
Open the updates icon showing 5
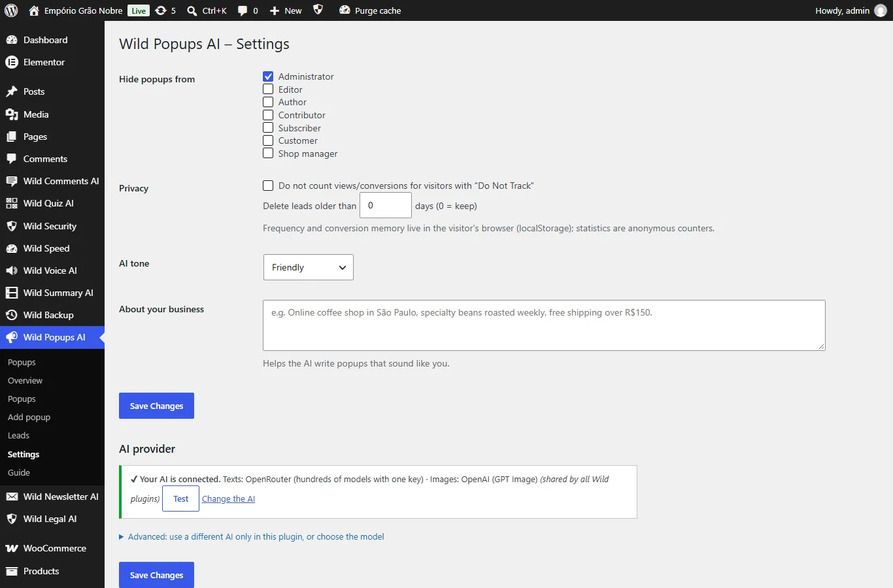(x=161, y=10)
